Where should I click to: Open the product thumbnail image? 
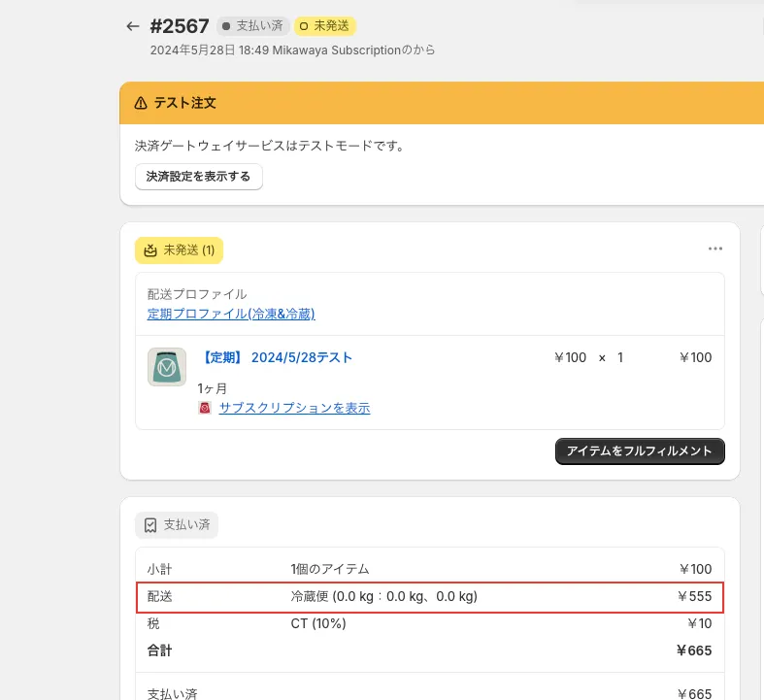167,367
